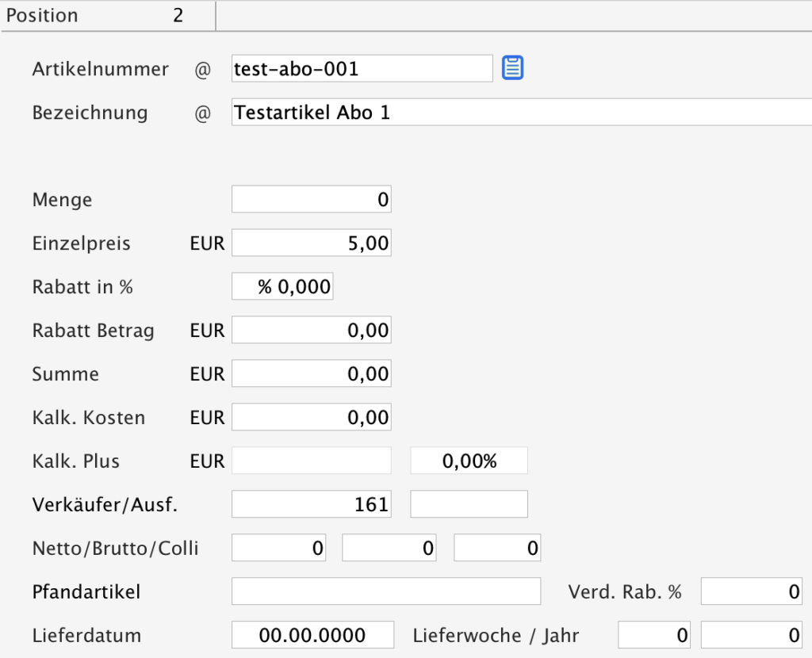Image resolution: width=812 pixels, height=658 pixels.
Task: Focus the empty Ausf. field next to 161
Action: [x=469, y=504]
